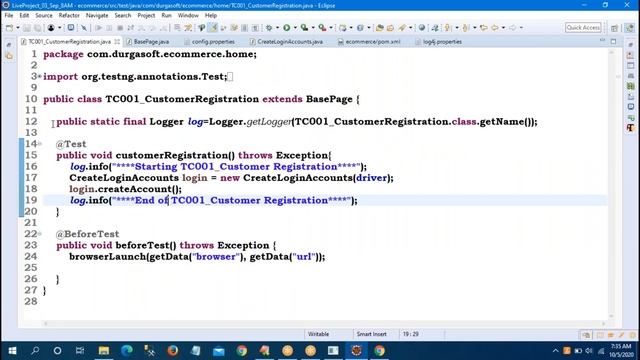The image size is (640, 360).
Task: Click the Search flashlight icon
Action: click(402, 28)
